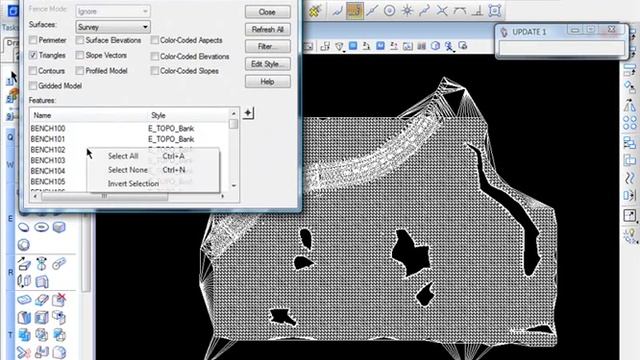640x360 pixels.
Task: Enable the Color-Coded Slopes checkbox
Action: (x=155, y=71)
